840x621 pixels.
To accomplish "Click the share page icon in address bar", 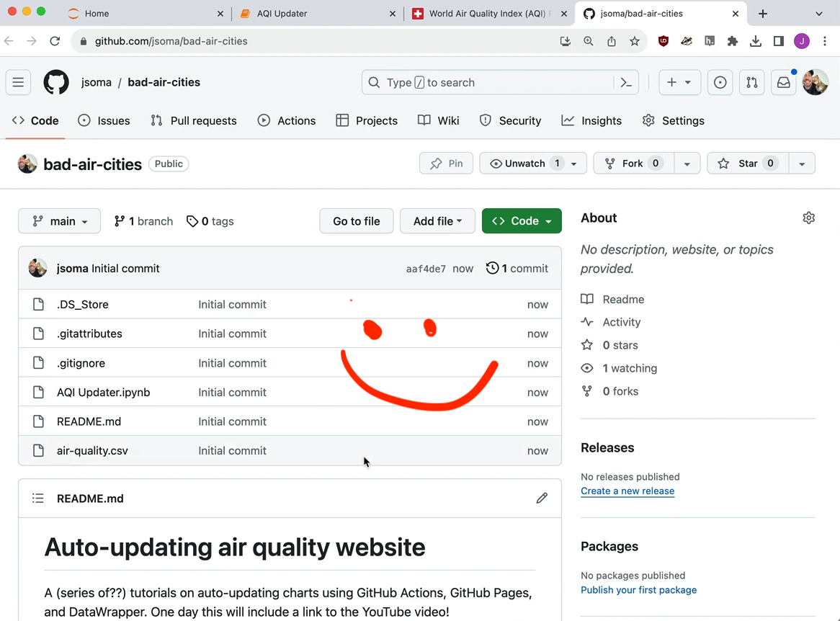I will coord(611,41).
